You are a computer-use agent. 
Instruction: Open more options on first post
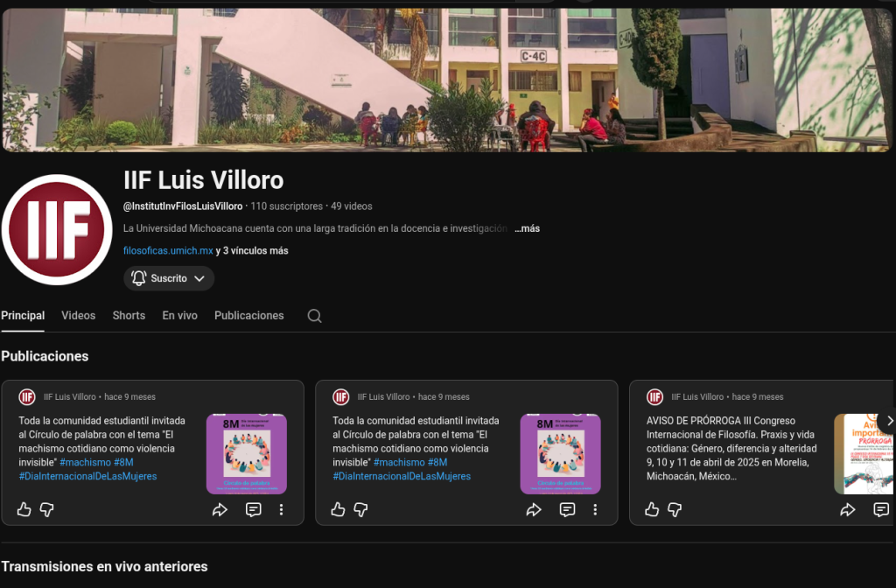[x=281, y=509]
